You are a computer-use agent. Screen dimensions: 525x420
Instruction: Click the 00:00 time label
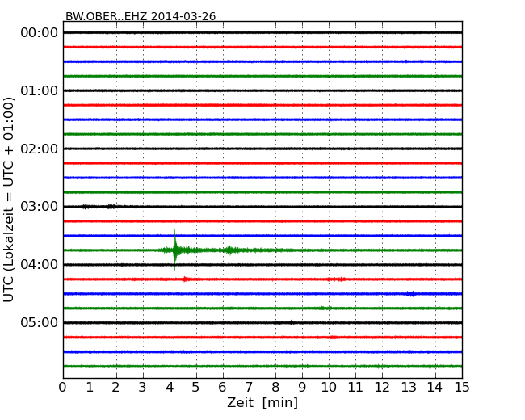pos(40,33)
